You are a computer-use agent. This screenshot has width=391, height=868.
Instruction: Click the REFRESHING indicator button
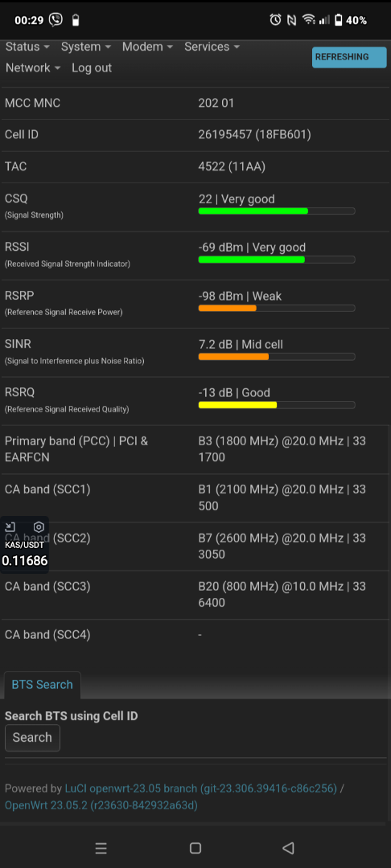(x=349, y=57)
